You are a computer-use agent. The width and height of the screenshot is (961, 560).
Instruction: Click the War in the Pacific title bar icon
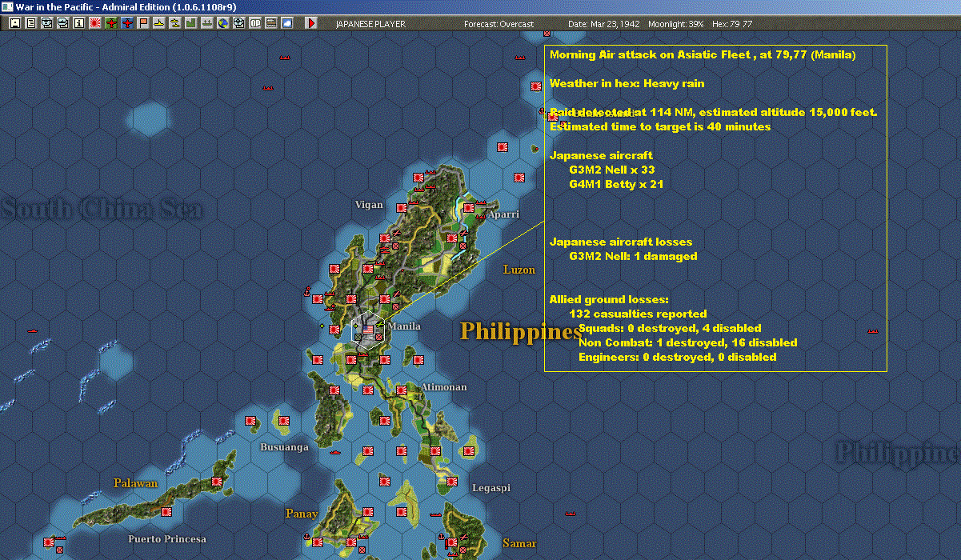(x=7, y=6)
